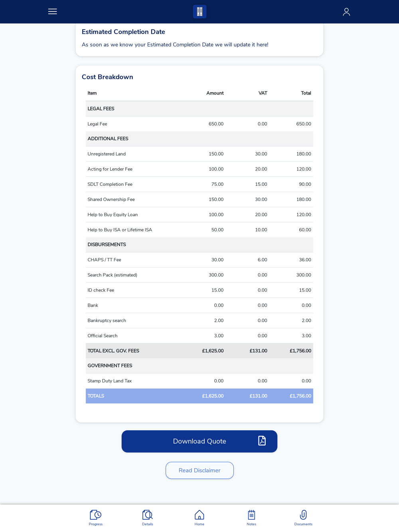Click the Estimated Completion Date heading

[123, 32]
